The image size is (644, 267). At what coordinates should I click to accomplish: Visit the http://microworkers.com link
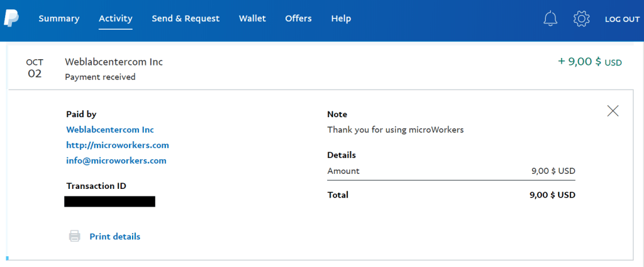pos(118,145)
